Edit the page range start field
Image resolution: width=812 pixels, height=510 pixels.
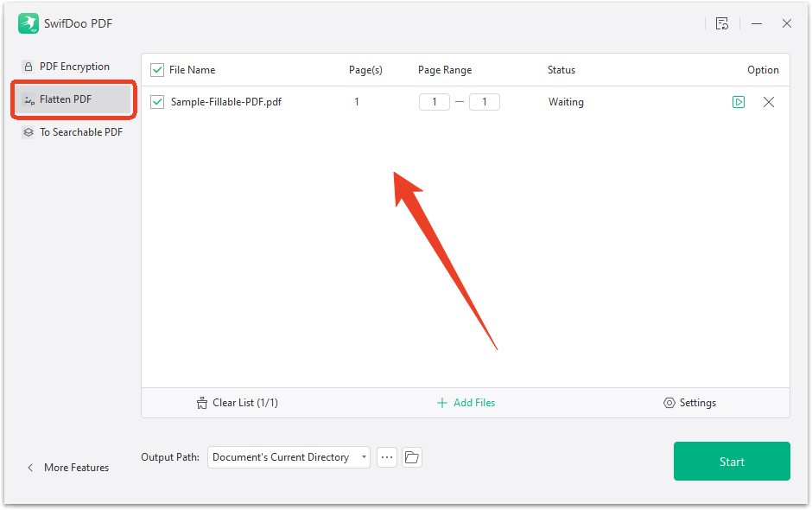[x=434, y=102]
